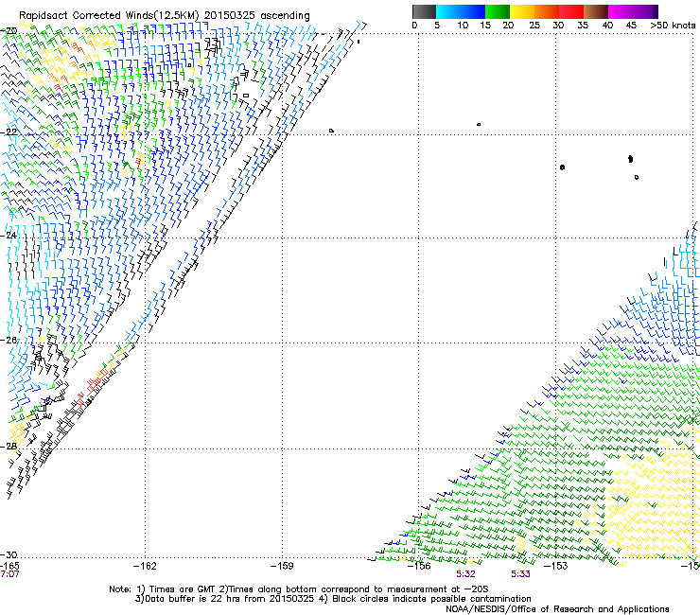
Task: Click the 5:33 swath time label
Action: 520,574
